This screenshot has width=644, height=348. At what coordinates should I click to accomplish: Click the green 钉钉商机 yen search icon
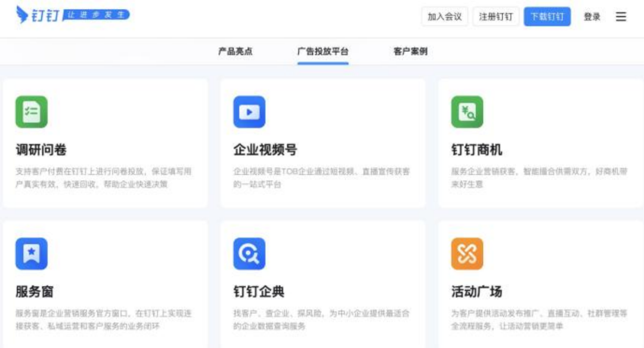tap(467, 112)
